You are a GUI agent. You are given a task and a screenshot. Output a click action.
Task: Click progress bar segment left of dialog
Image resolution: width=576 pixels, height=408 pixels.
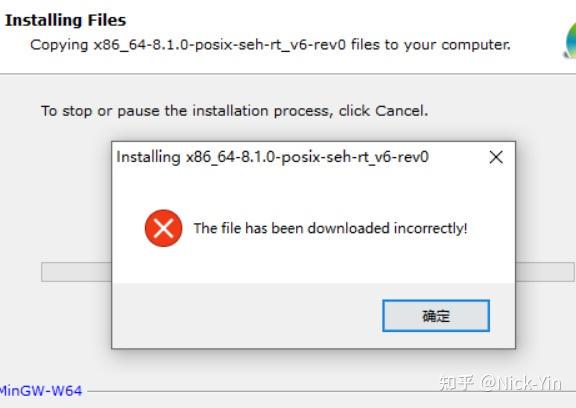coord(76,272)
